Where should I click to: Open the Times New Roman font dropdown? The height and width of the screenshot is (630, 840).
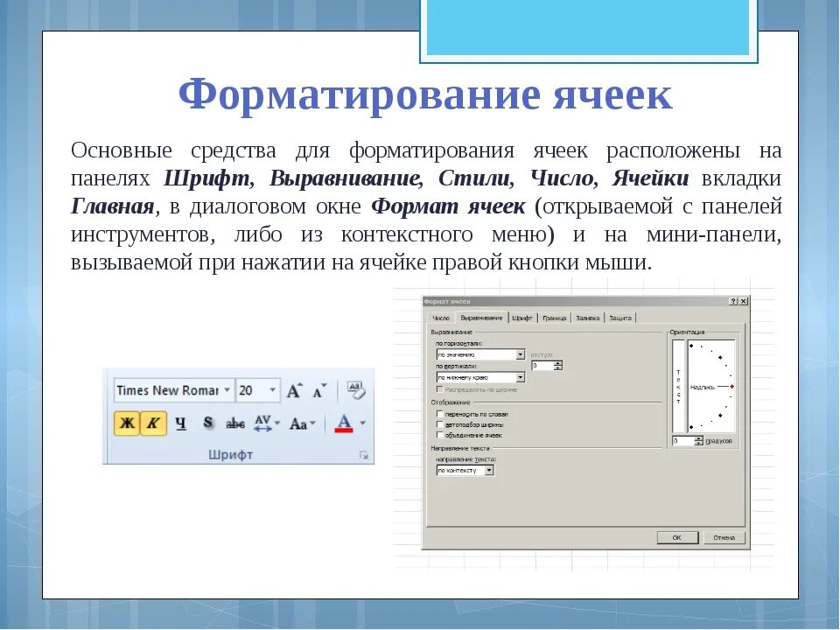227,390
